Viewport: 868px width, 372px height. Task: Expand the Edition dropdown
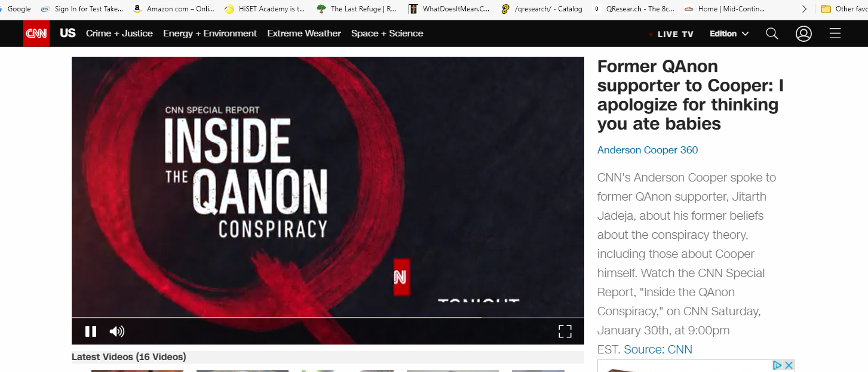point(729,33)
